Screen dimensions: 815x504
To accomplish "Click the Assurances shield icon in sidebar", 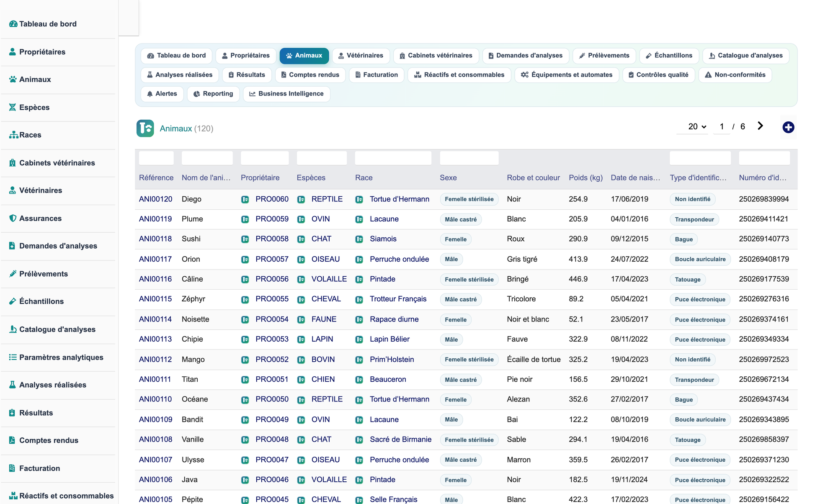I will 13,218.
